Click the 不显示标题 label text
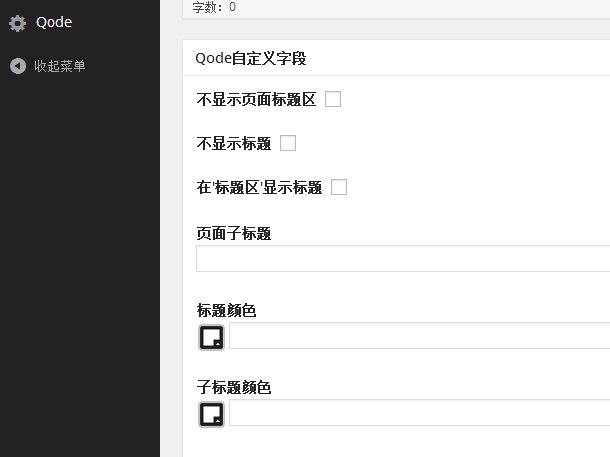This screenshot has height=457, width=610. click(x=234, y=144)
